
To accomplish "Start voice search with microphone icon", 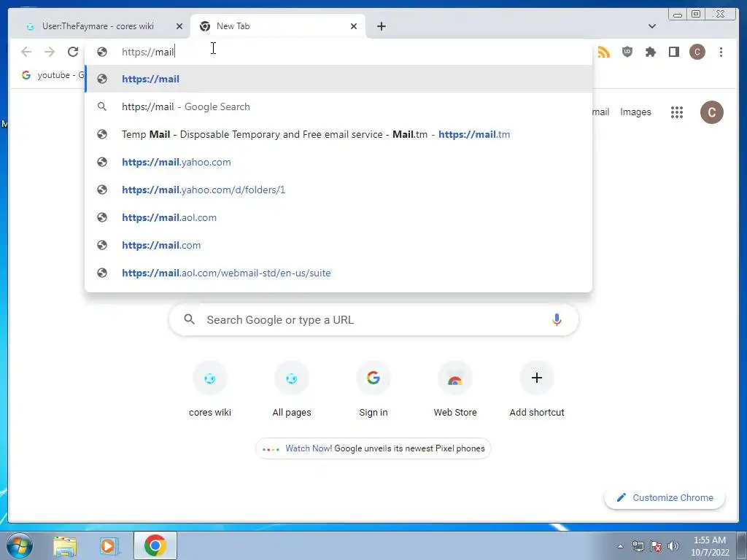I will pyautogui.click(x=557, y=319).
